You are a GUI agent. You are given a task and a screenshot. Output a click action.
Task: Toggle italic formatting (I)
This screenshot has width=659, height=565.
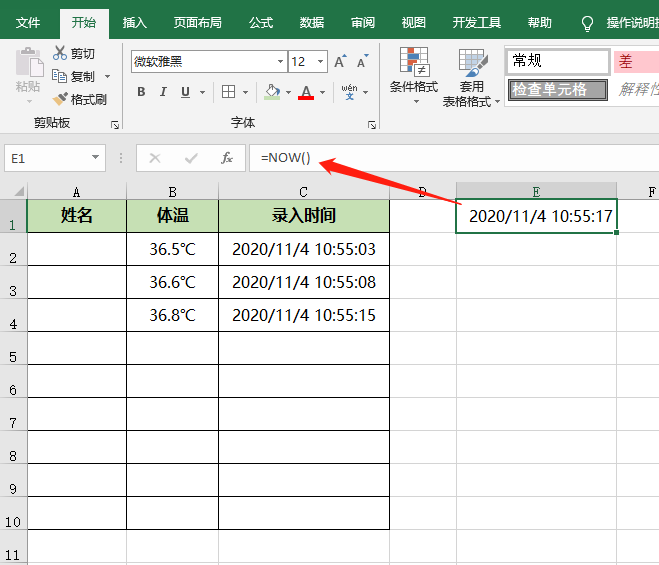point(163,92)
